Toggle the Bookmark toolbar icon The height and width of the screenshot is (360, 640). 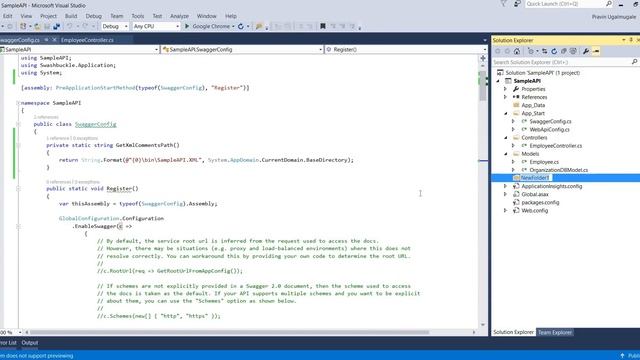[x=322, y=26]
